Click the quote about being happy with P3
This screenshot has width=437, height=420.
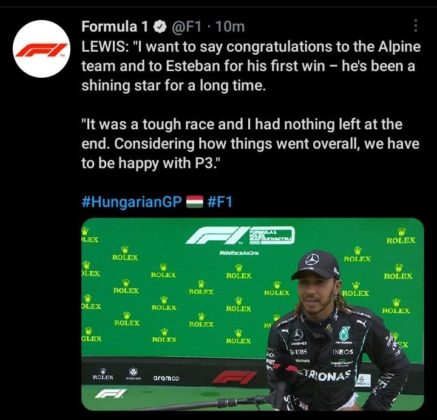tap(250, 144)
